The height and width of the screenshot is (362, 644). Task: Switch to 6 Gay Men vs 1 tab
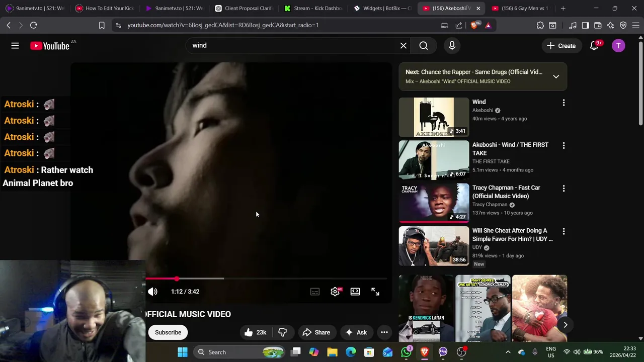point(521,9)
